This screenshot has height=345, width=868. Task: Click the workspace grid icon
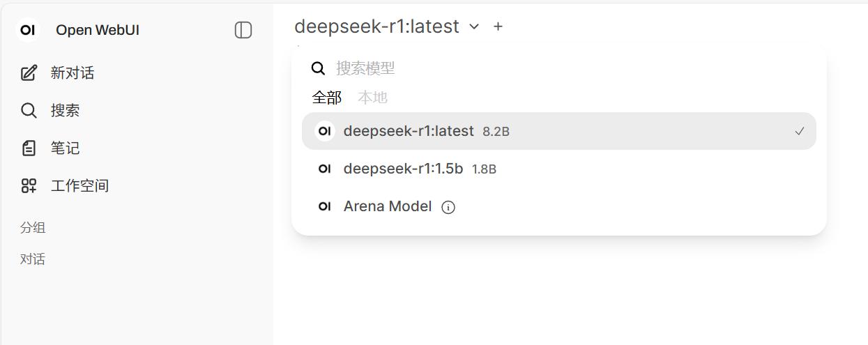(29, 186)
